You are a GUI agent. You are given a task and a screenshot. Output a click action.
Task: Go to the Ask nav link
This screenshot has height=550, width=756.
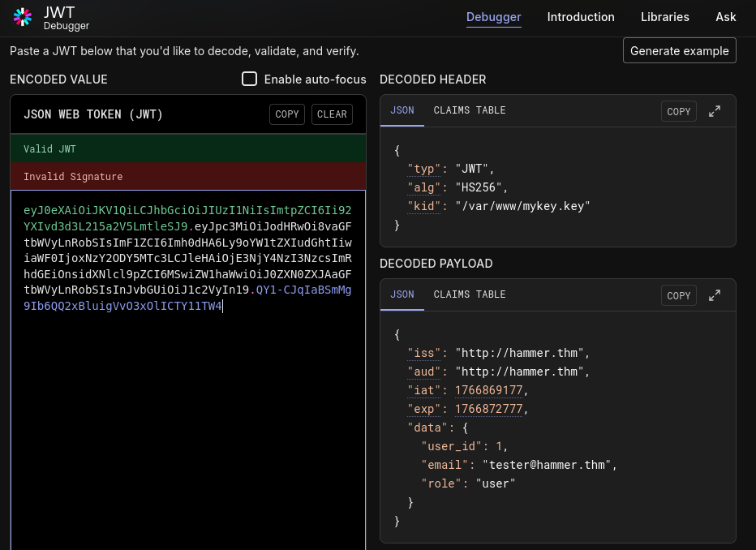[x=726, y=17]
